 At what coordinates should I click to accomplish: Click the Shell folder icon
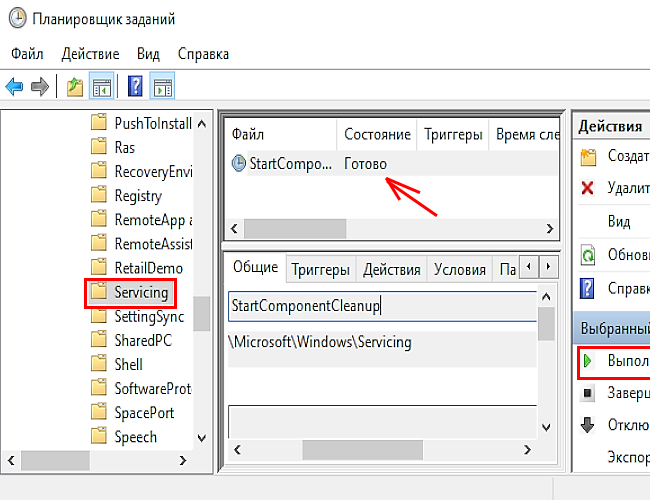click(x=99, y=363)
